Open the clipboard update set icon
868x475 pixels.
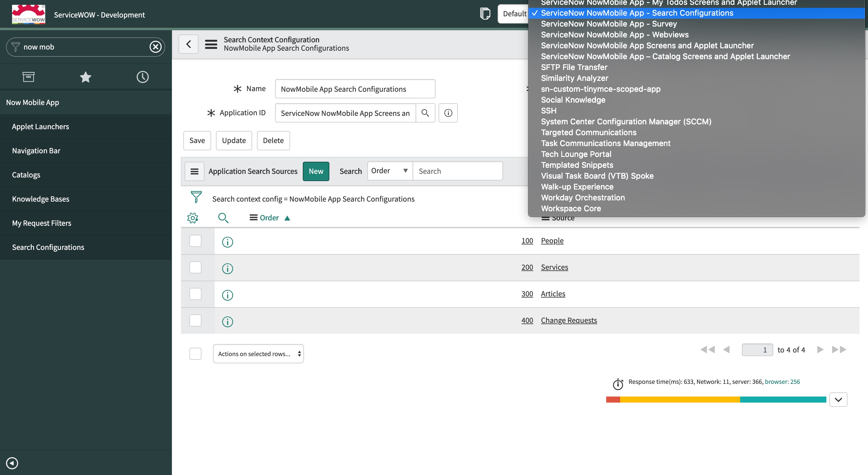[x=485, y=14]
